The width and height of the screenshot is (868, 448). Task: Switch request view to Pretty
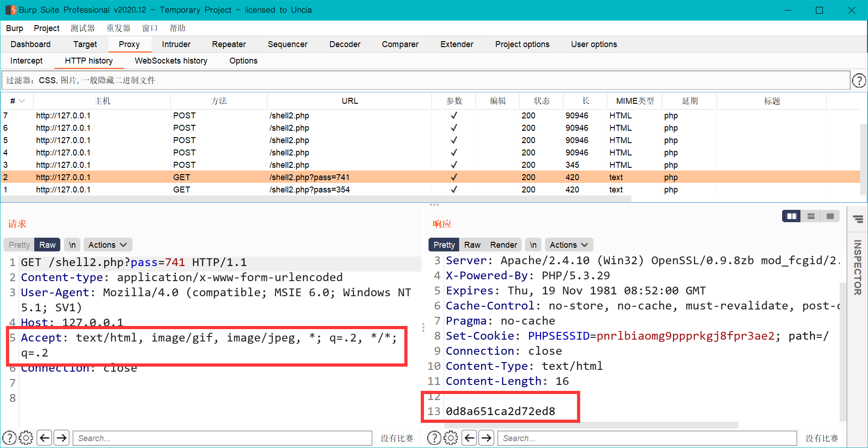19,245
